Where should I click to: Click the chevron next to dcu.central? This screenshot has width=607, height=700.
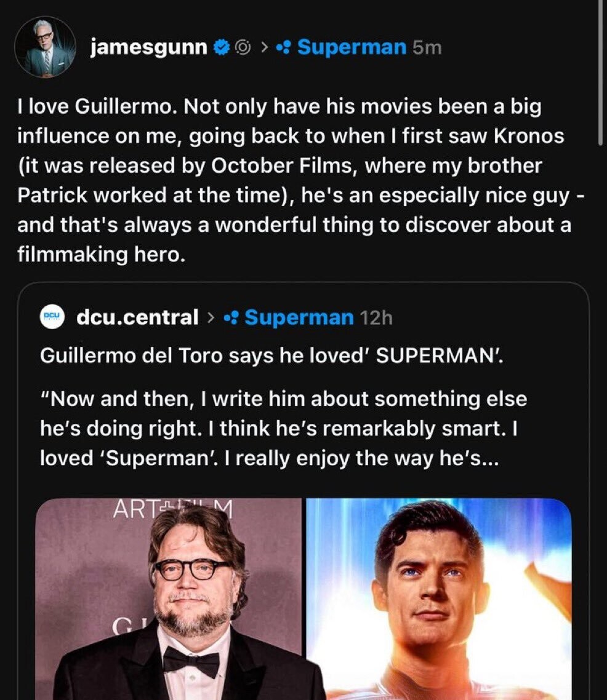[211, 318]
